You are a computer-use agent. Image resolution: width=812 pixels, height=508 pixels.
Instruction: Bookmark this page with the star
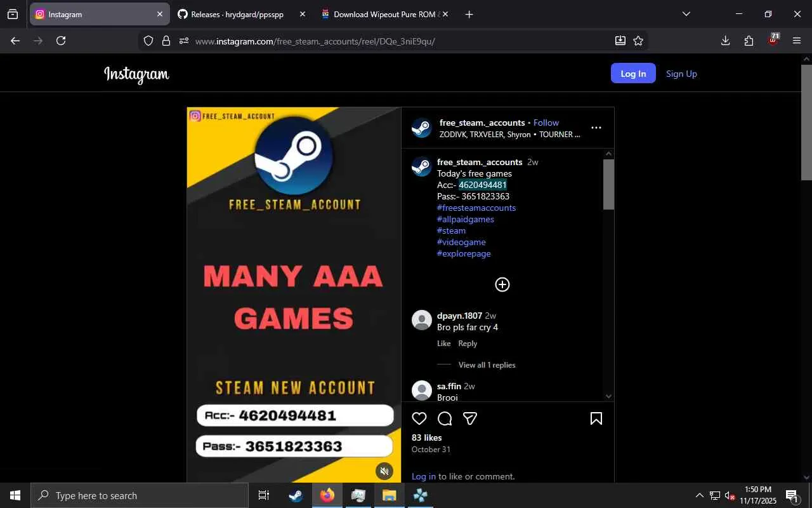pyautogui.click(x=638, y=41)
